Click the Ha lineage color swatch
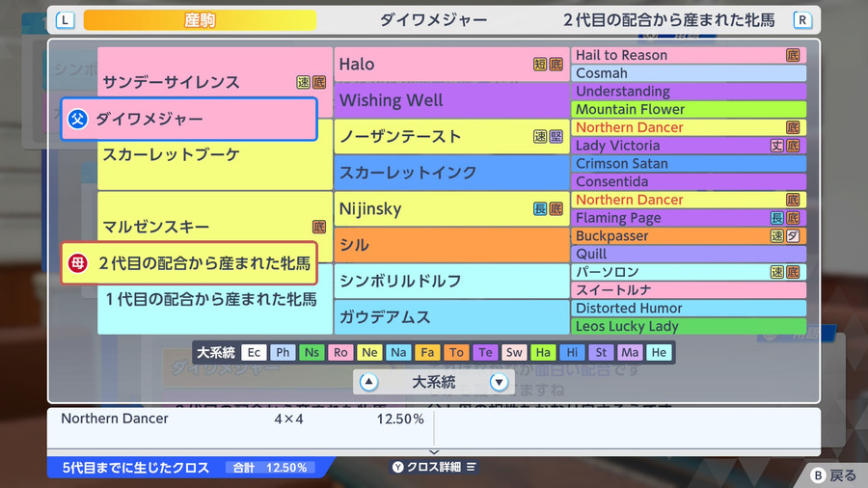 pyautogui.click(x=543, y=352)
